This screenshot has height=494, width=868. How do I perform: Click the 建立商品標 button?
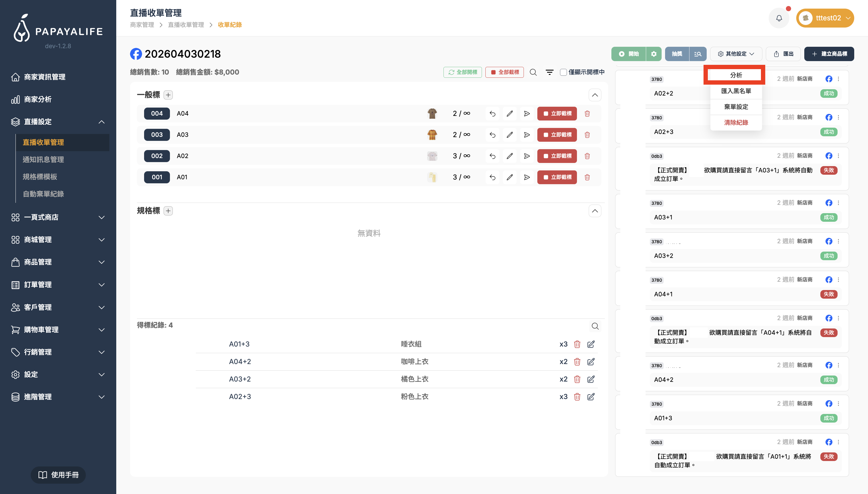point(829,54)
